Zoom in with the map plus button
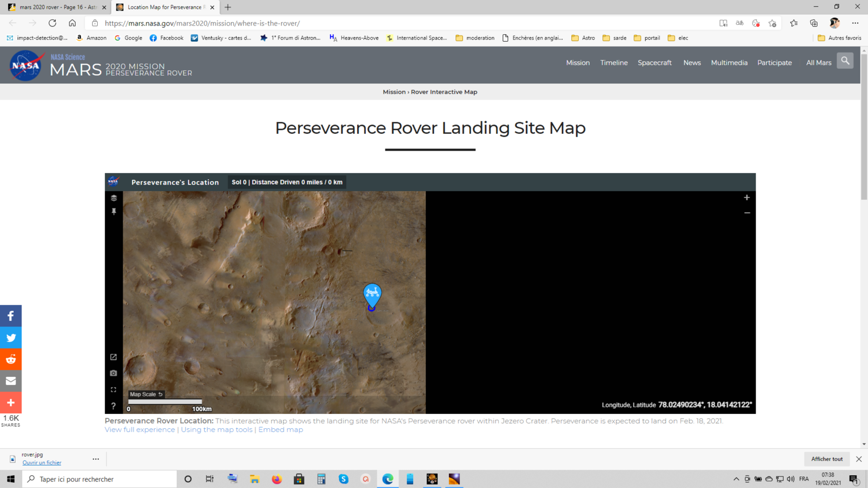 (x=746, y=197)
